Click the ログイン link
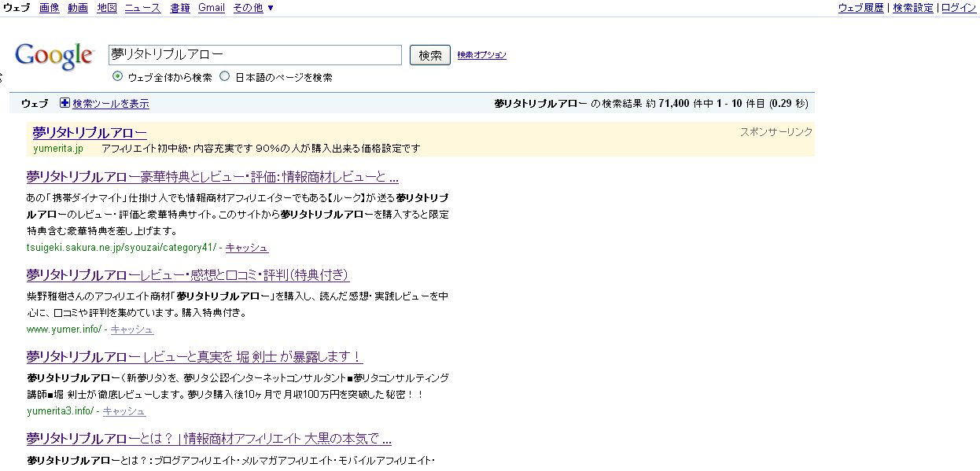The width and height of the screenshot is (980, 471). 959,8
